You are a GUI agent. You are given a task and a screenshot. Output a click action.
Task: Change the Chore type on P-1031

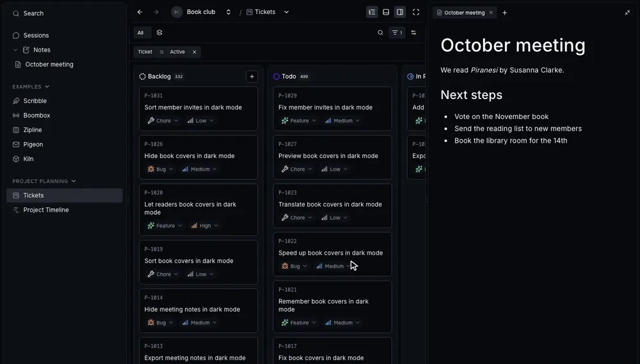(x=163, y=121)
